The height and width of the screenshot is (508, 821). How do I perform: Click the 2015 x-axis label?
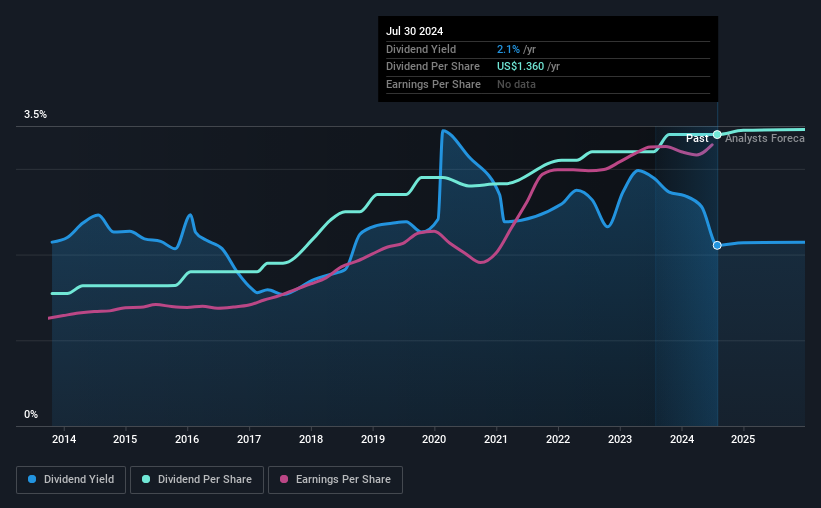pos(125,439)
